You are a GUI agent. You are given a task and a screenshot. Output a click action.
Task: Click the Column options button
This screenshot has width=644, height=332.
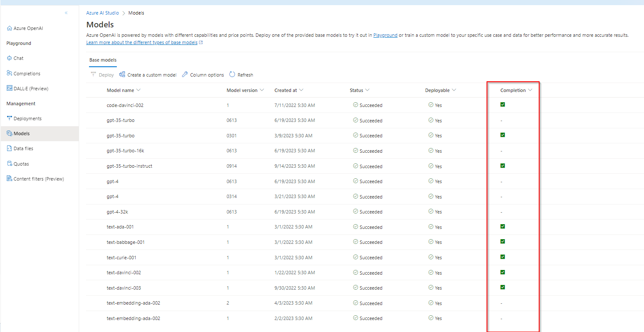(203, 75)
